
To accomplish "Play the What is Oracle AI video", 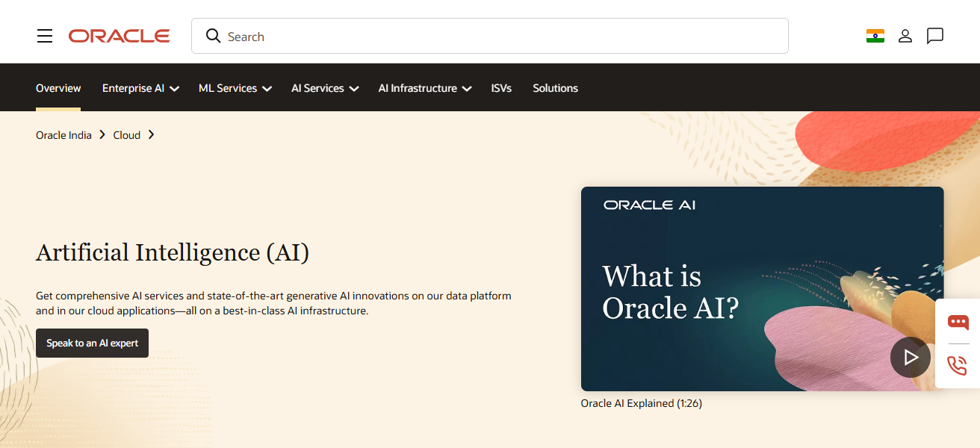I will pyautogui.click(x=911, y=357).
